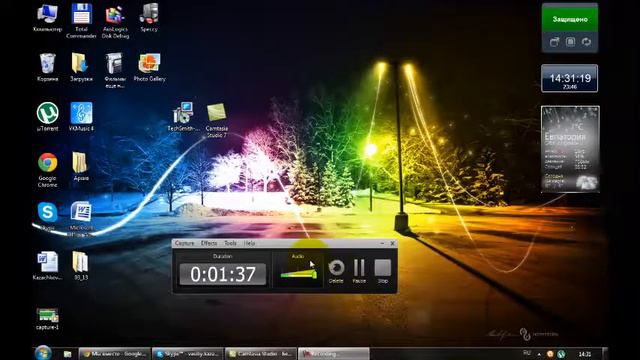The width and height of the screenshot is (640, 360).
Task: Show hidden tray icons arrow
Action: [x=539, y=354]
